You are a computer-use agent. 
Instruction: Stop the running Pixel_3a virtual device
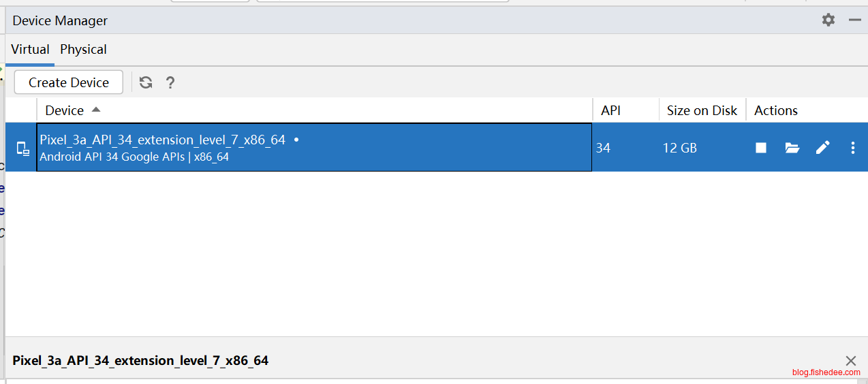761,148
